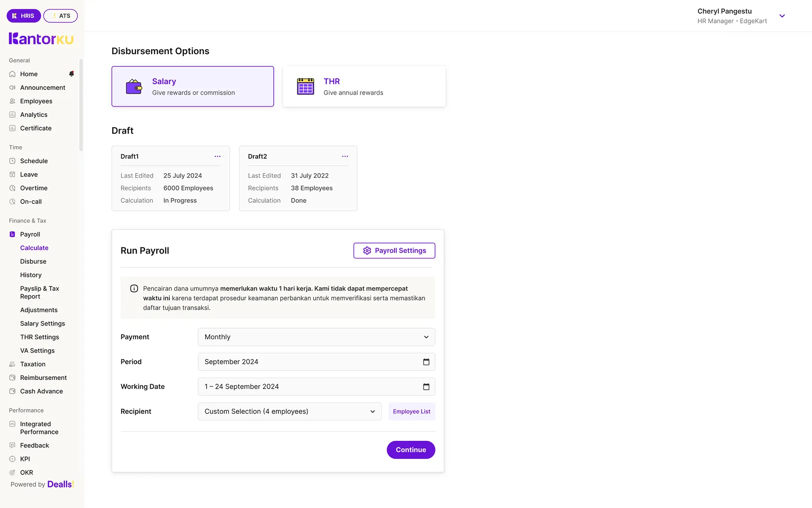Expand the Cheryl Pangestu profile chevron
This screenshot has height=508, width=812.
(x=782, y=16)
